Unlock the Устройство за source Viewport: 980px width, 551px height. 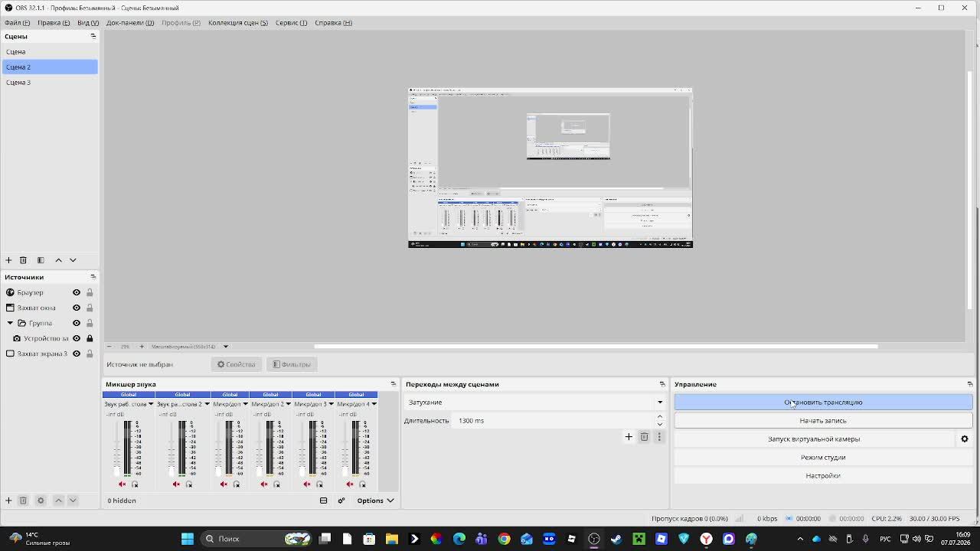[90, 338]
